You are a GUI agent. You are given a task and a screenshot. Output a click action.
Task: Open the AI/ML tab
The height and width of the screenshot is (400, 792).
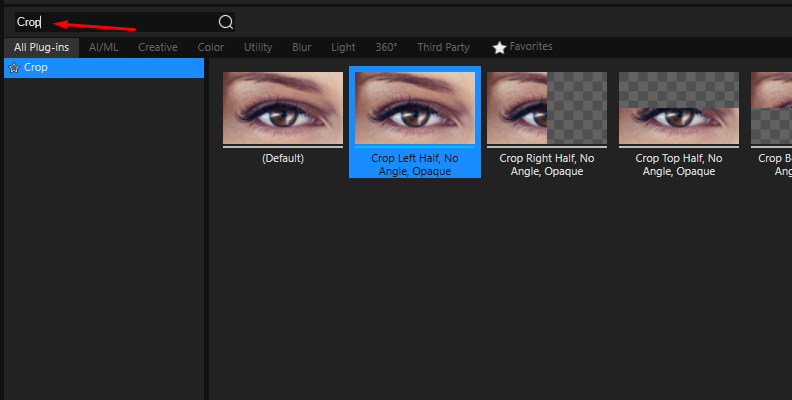[x=104, y=47]
